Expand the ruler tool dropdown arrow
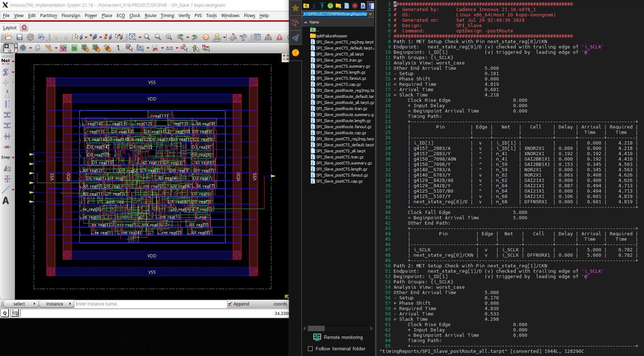 point(56,48)
